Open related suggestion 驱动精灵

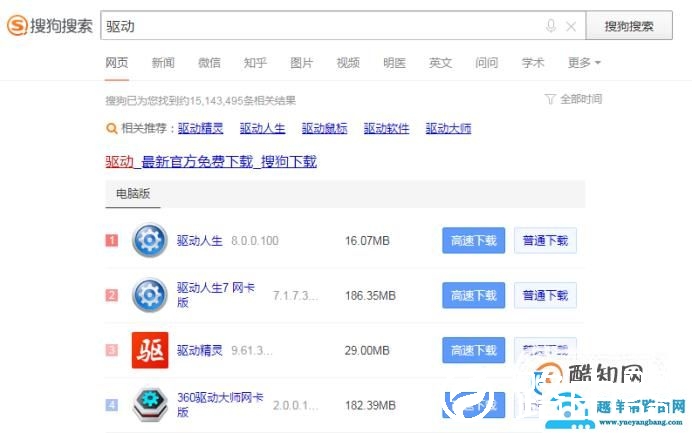[x=200, y=128]
